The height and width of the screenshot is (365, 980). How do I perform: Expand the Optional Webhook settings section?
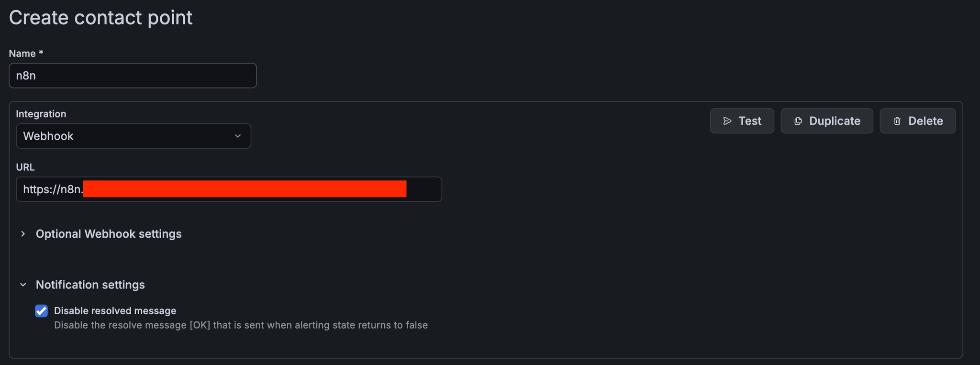click(109, 234)
